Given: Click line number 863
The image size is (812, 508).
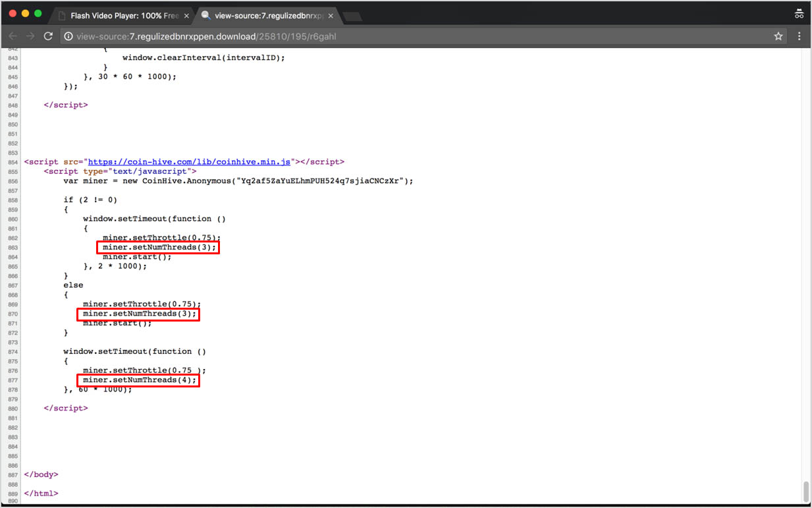Looking at the screenshot, I should [x=13, y=248].
